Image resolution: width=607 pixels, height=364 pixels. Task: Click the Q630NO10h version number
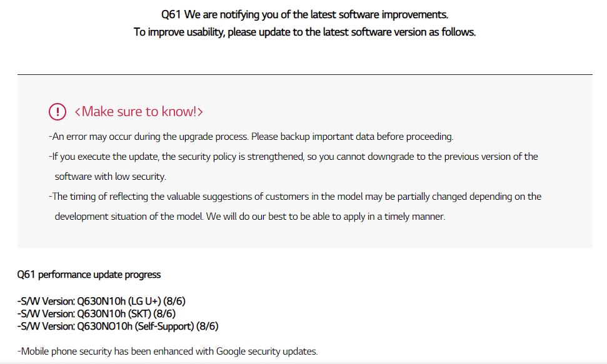click(104, 326)
